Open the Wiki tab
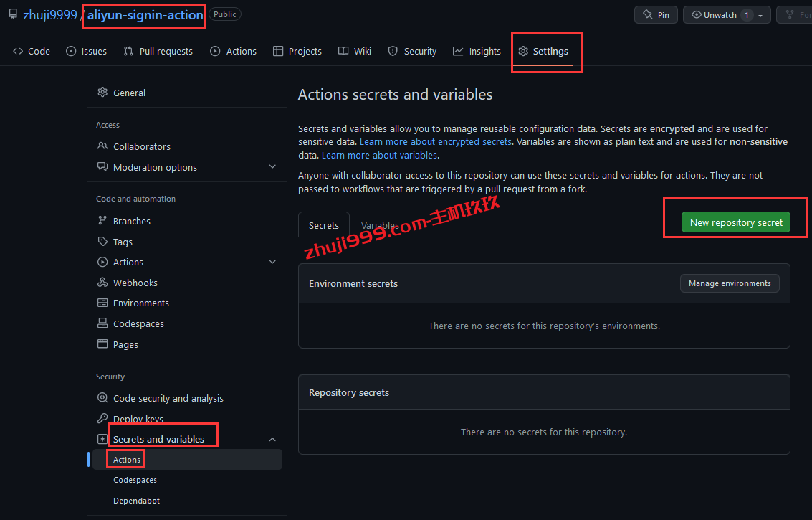 (355, 51)
